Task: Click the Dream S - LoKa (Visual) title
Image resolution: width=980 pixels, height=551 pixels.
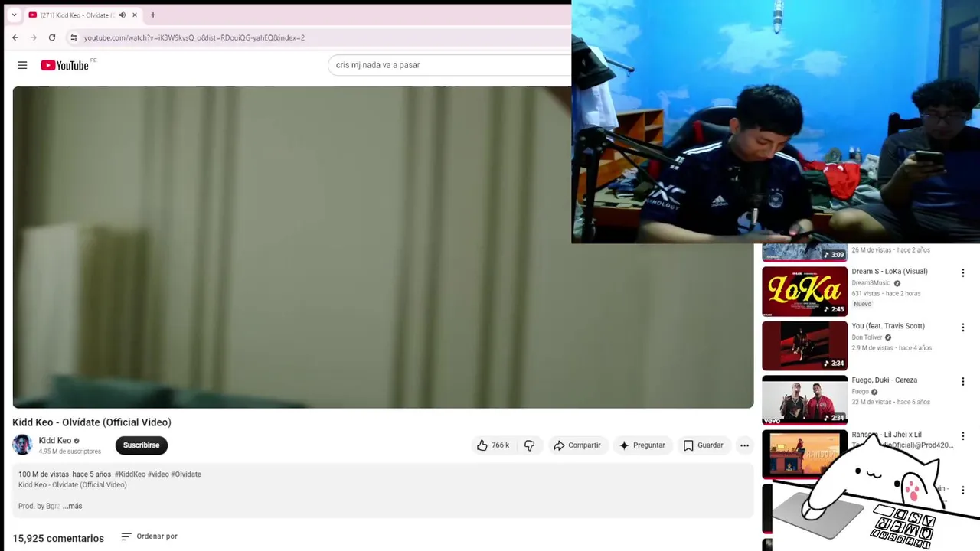Action: [x=890, y=271]
